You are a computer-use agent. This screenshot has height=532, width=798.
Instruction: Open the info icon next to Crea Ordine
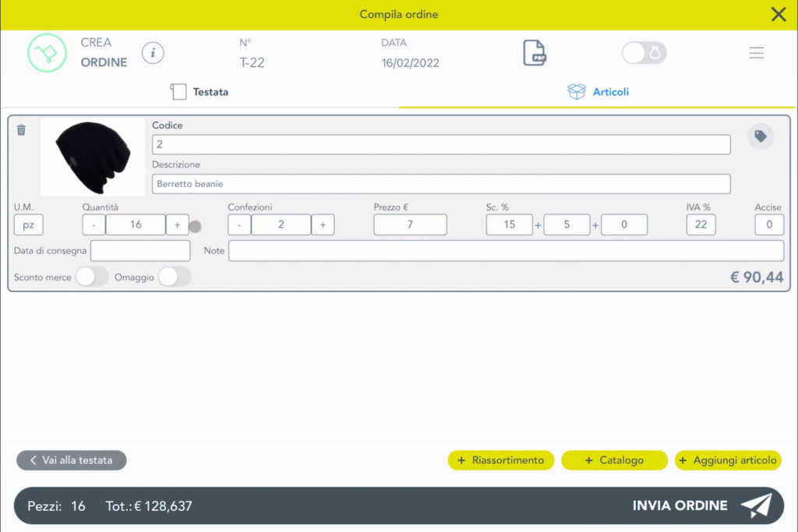pos(153,53)
